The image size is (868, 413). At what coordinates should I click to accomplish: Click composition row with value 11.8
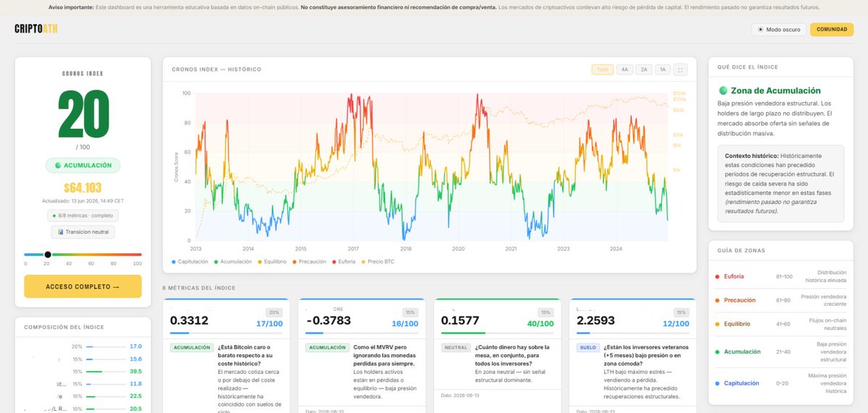click(82, 383)
